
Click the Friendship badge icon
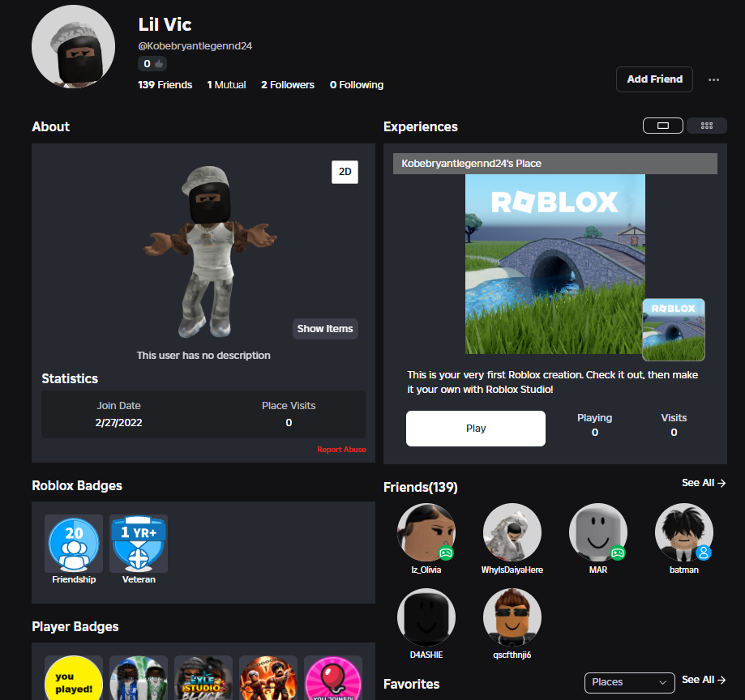(74, 544)
